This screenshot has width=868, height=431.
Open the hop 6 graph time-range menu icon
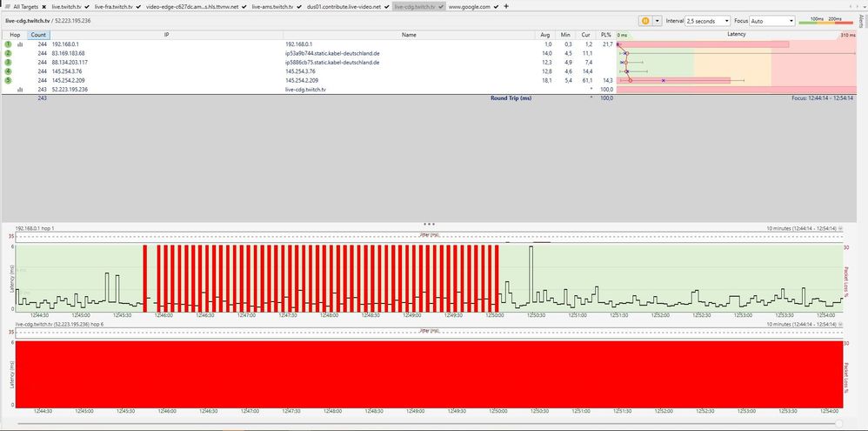[841, 324]
